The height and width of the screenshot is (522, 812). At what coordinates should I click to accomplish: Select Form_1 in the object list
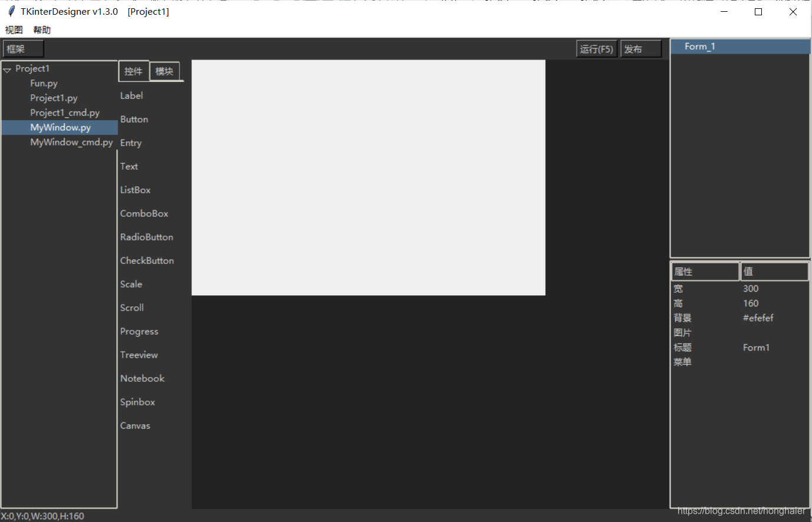tap(739, 47)
